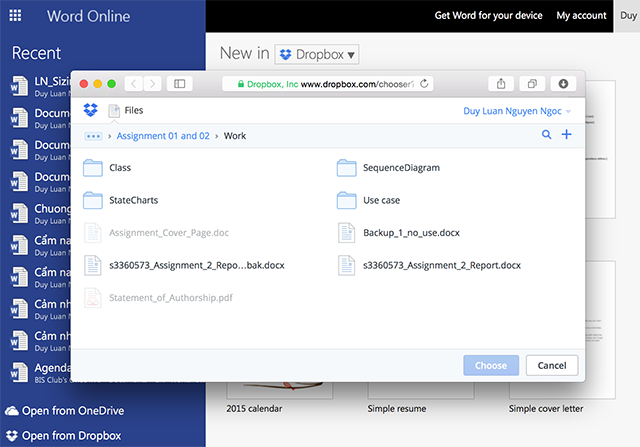This screenshot has width=640, height=447.
Task: Open the Agenda recent document
Action: (40, 373)
